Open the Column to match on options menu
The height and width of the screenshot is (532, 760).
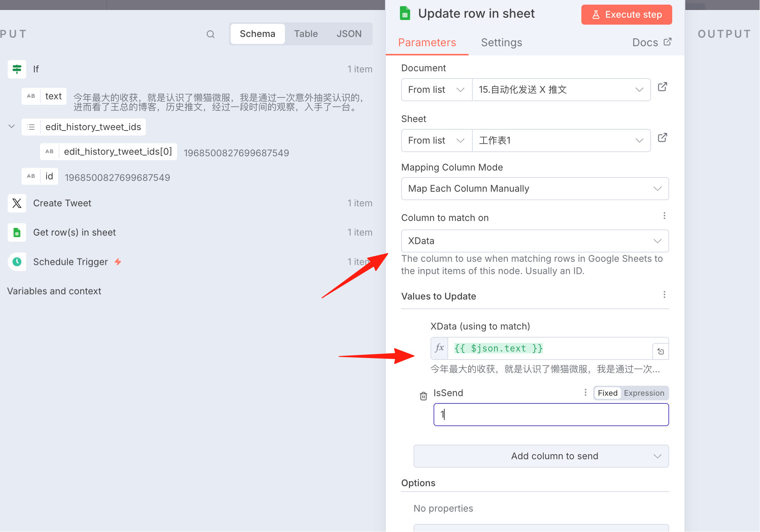click(x=664, y=216)
